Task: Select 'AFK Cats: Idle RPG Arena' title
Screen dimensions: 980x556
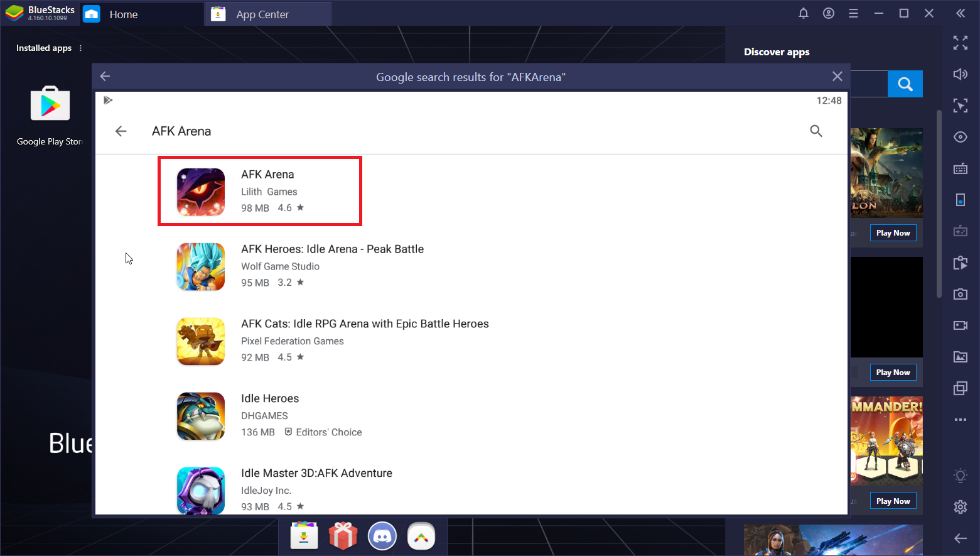Action: (x=365, y=324)
